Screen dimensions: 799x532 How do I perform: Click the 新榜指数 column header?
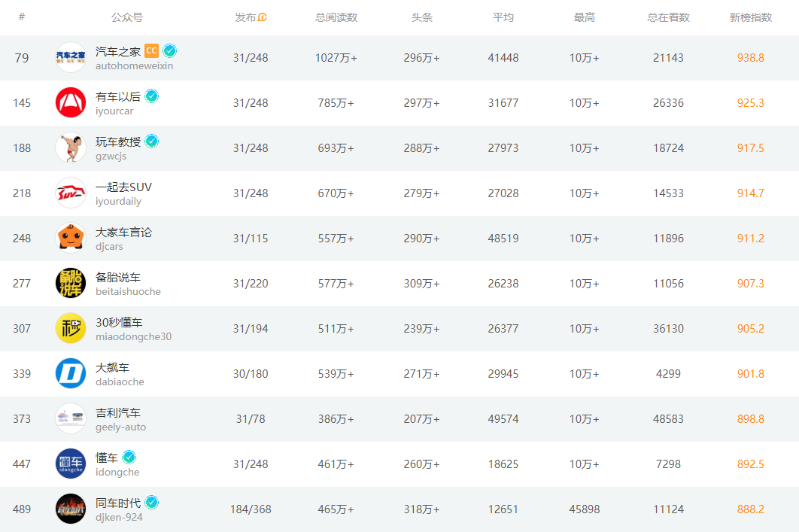750,17
